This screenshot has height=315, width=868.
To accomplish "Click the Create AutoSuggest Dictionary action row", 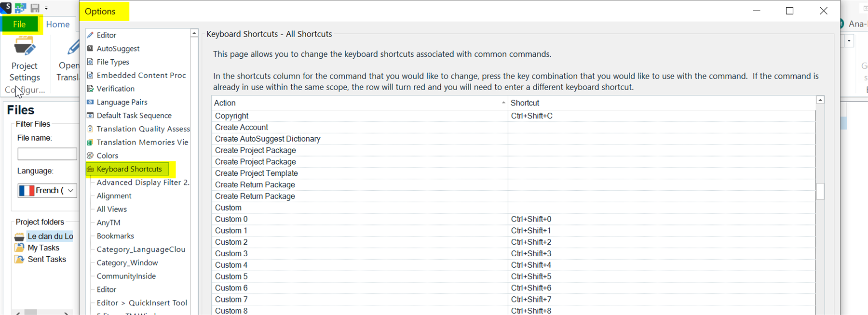I will 360,139.
